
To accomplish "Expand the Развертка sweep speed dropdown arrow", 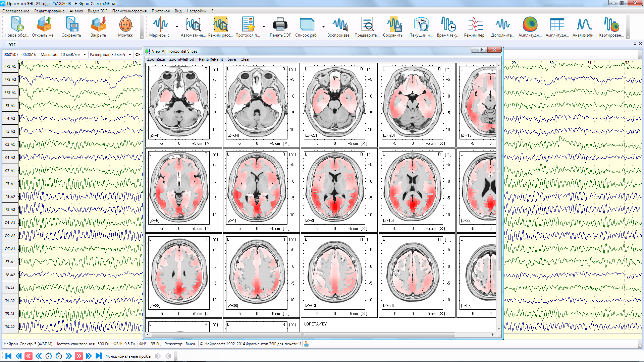I will tap(130, 55).
